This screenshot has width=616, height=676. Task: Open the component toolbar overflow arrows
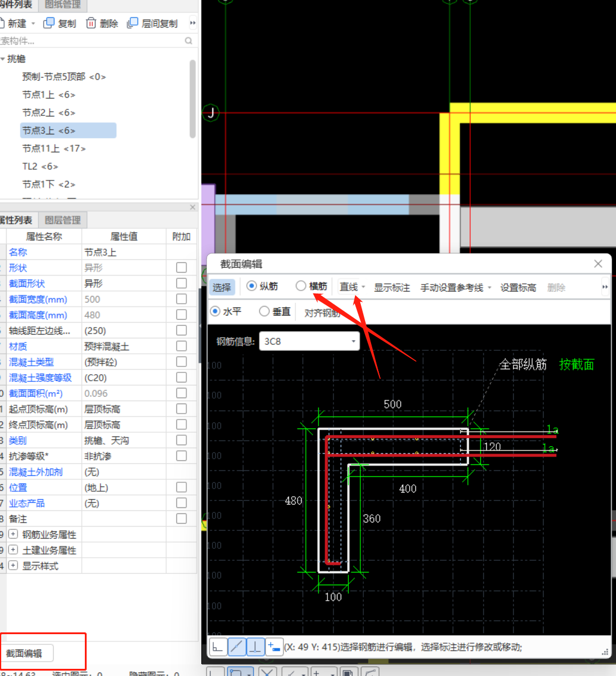tap(193, 23)
